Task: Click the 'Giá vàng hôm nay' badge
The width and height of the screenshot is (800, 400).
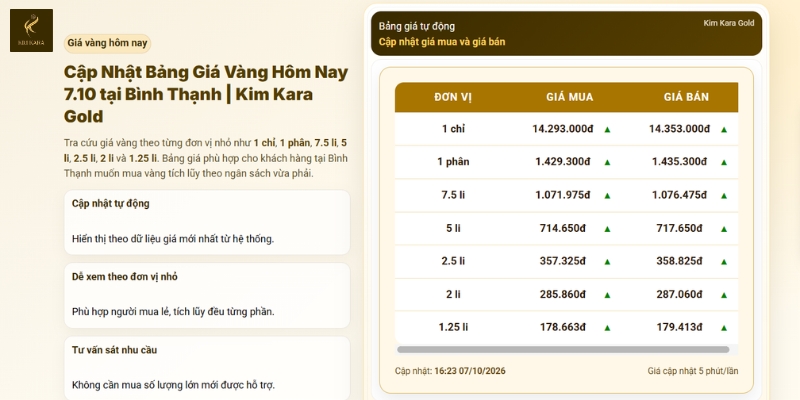Action: [x=107, y=43]
